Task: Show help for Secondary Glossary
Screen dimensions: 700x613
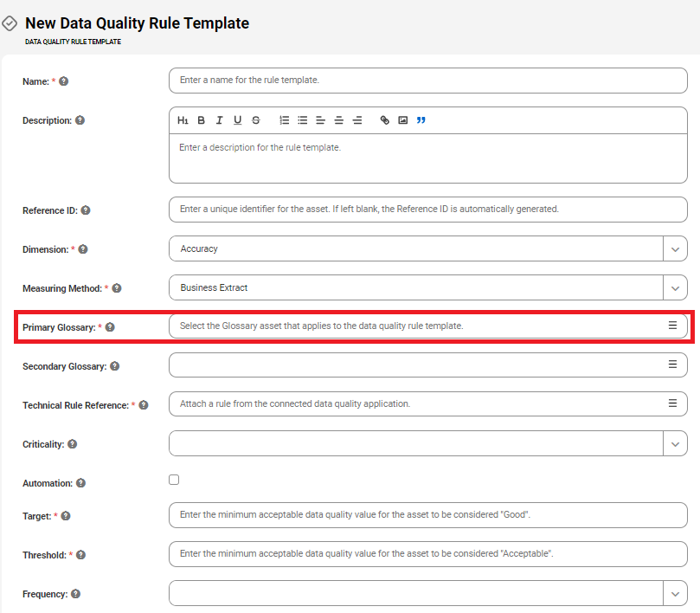Action: click(x=115, y=366)
